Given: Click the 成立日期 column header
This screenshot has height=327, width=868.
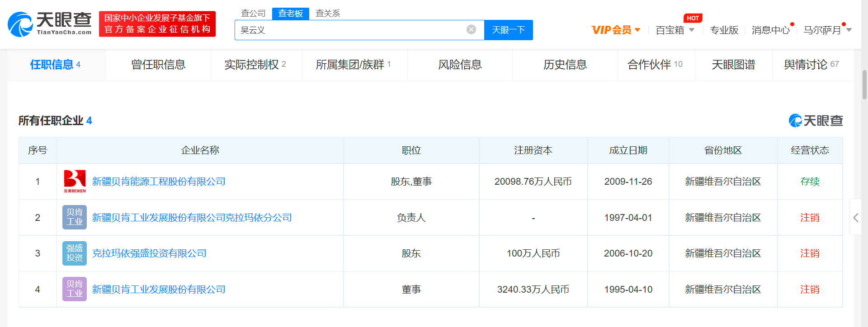Looking at the screenshot, I should (628, 150).
